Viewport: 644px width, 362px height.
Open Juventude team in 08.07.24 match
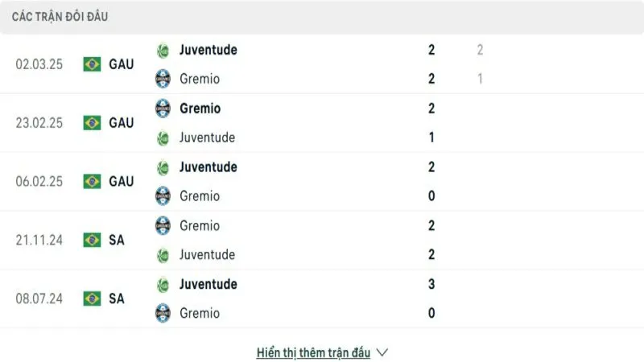[x=208, y=285]
